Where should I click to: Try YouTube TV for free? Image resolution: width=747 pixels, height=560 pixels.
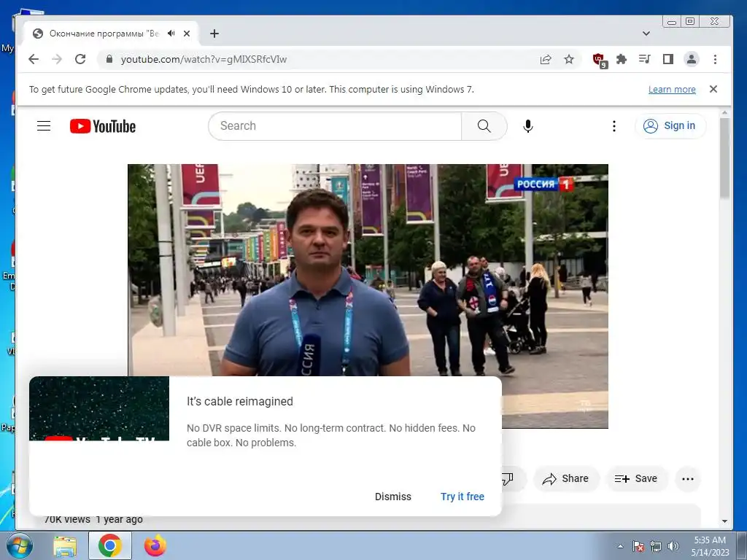point(462,497)
